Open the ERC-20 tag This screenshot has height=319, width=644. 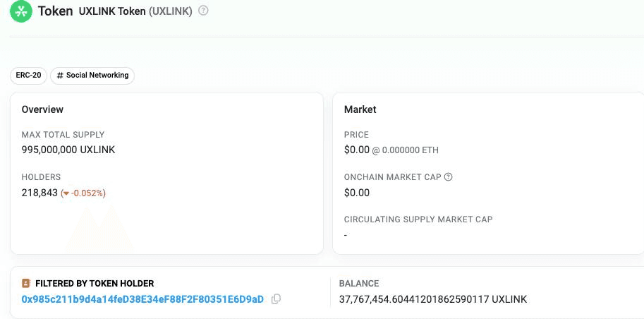click(28, 76)
